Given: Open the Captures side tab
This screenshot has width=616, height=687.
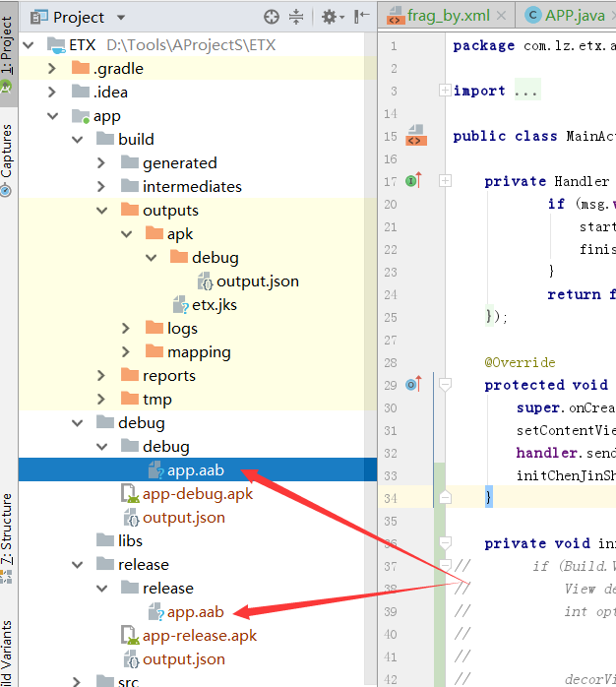Looking at the screenshot, I should [x=8, y=159].
